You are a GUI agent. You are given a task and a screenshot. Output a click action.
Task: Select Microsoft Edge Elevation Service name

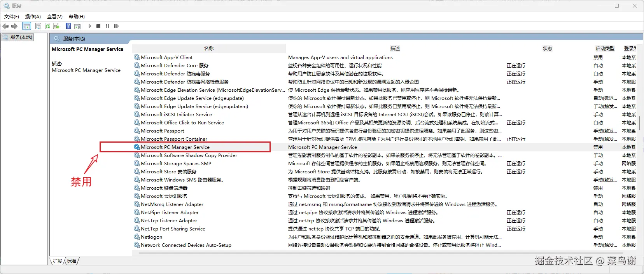coord(213,90)
